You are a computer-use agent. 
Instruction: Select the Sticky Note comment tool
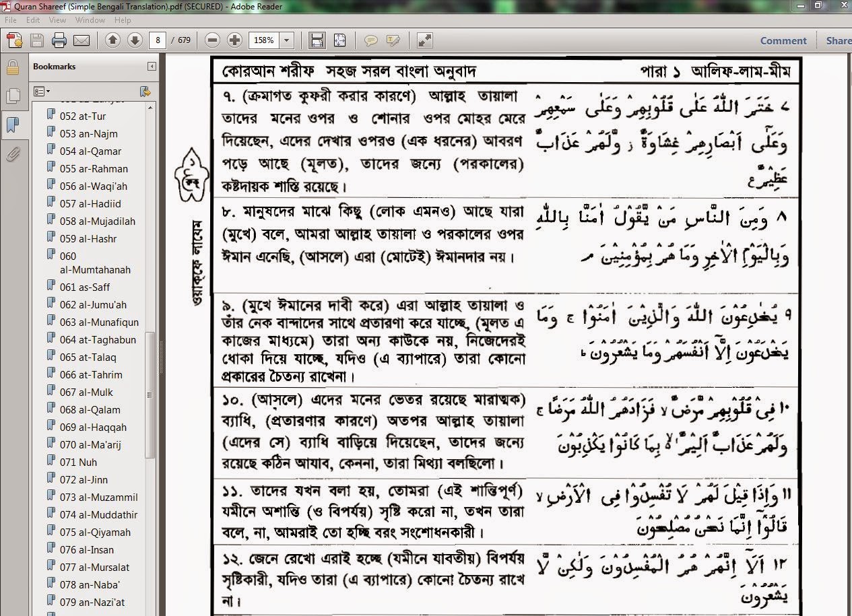click(371, 40)
